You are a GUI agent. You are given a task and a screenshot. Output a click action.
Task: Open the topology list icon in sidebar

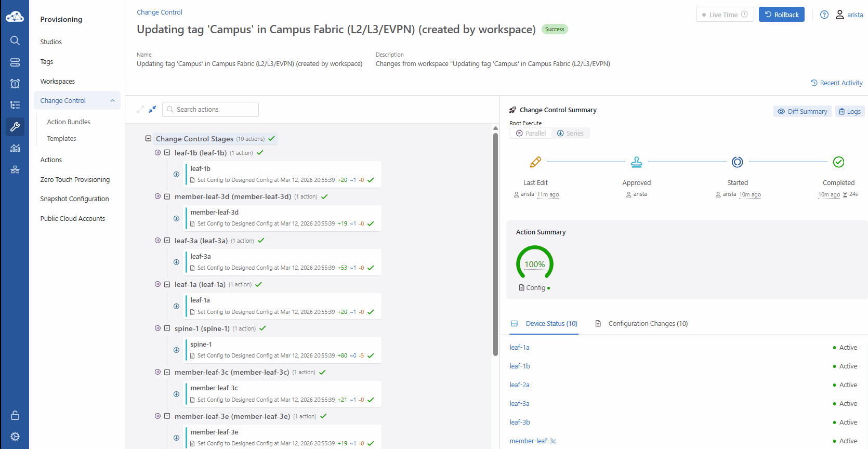click(x=15, y=105)
